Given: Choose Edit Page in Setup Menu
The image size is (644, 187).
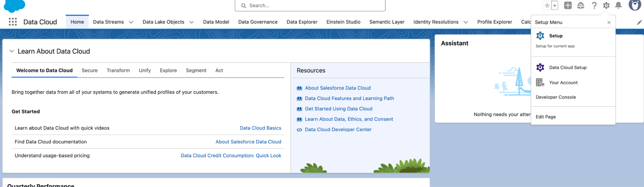Looking at the screenshot, I should pos(545,117).
